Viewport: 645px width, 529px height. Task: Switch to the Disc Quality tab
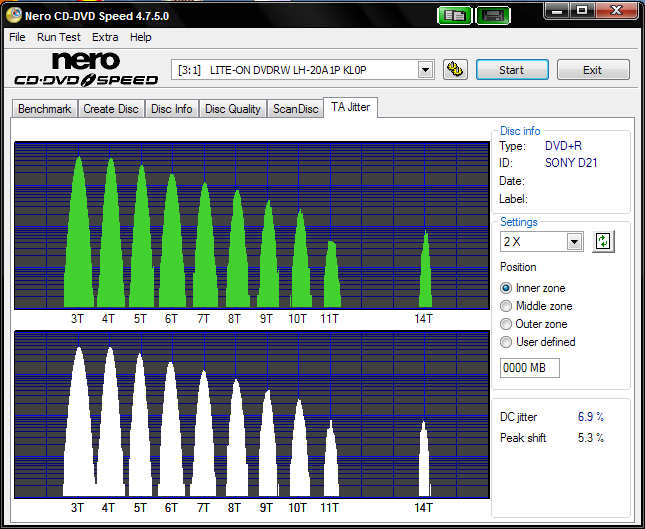(233, 109)
